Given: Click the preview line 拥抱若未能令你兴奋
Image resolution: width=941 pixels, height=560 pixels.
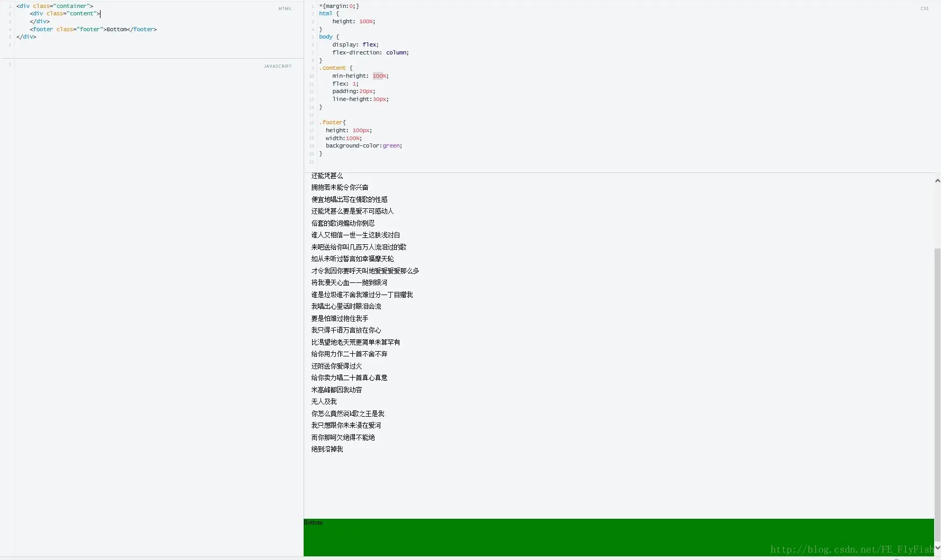Looking at the screenshot, I should click(340, 187).
